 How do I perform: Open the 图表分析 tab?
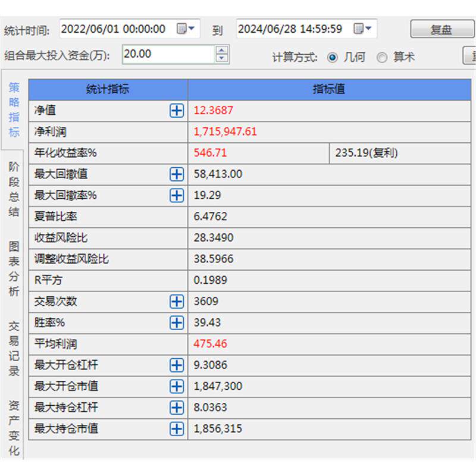click(14, 269)
